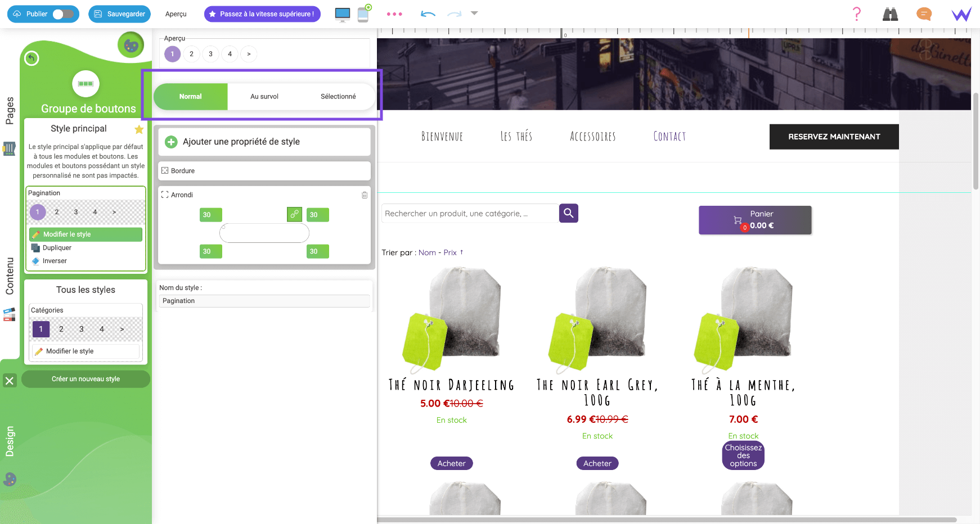Click Choisissez des options button
The height and width of the screenshot is (524, 980).
coord(743,455)
